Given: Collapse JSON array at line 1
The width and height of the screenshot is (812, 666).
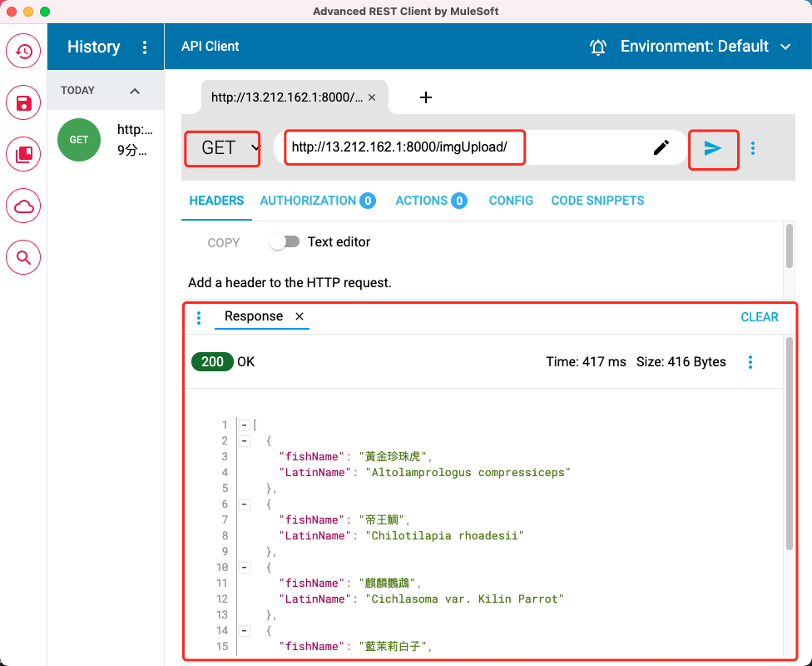Looking at the screenshot, I should 245,425.
